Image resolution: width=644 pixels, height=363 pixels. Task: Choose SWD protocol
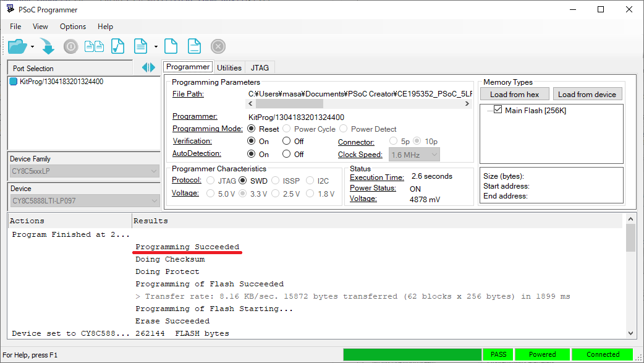click(x=243, y=181)
